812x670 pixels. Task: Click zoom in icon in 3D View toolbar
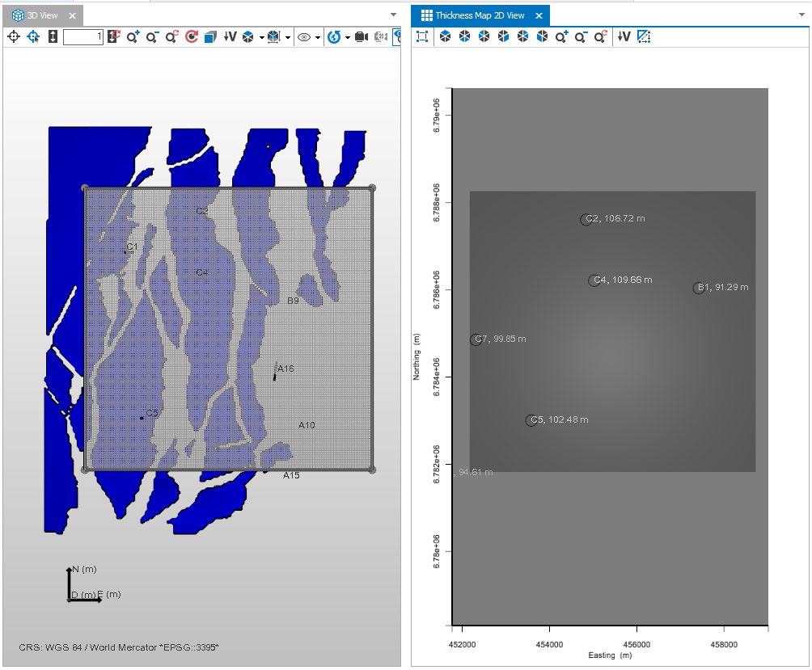tap(133, 36)
